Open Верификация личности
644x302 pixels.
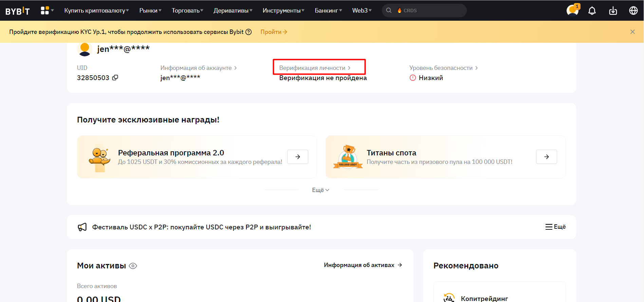coord(315,68)
